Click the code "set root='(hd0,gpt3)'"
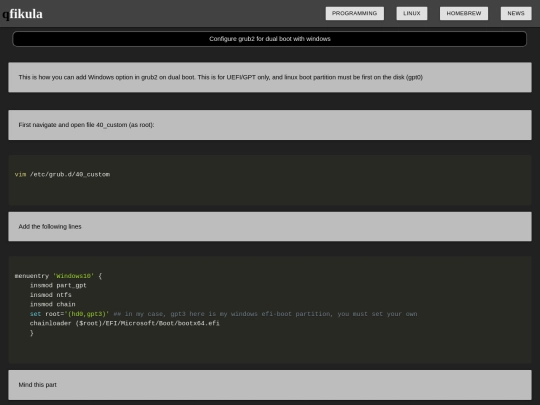 point(69,314)
